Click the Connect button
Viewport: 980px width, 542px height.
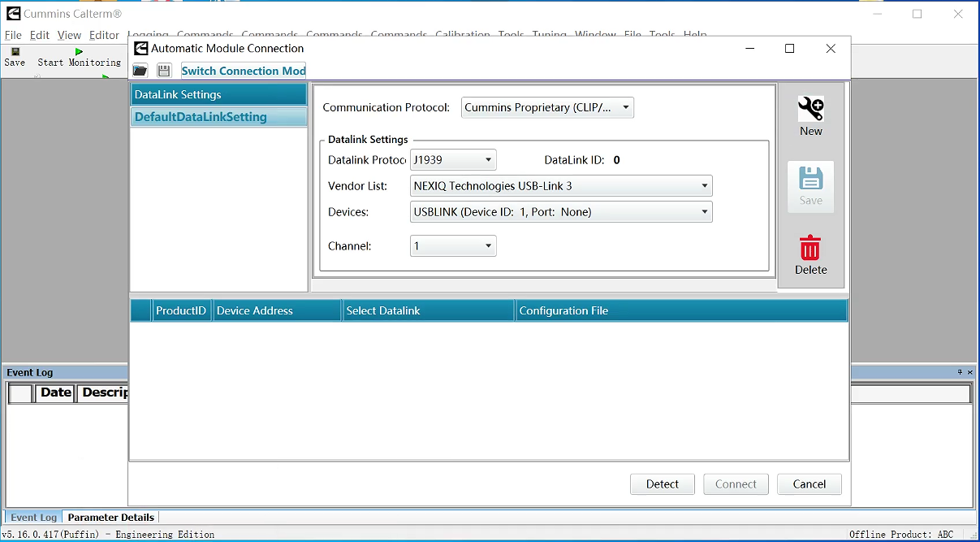(736, 484)
